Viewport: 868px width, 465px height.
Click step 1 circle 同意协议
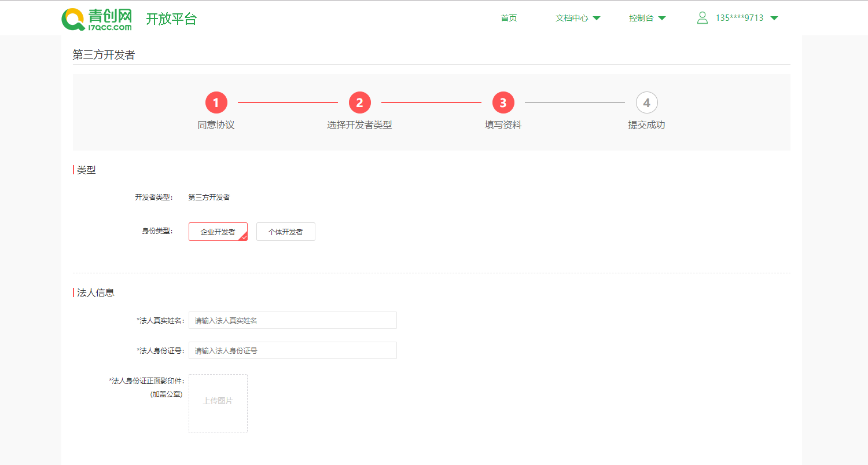click(x=216, y=103)
